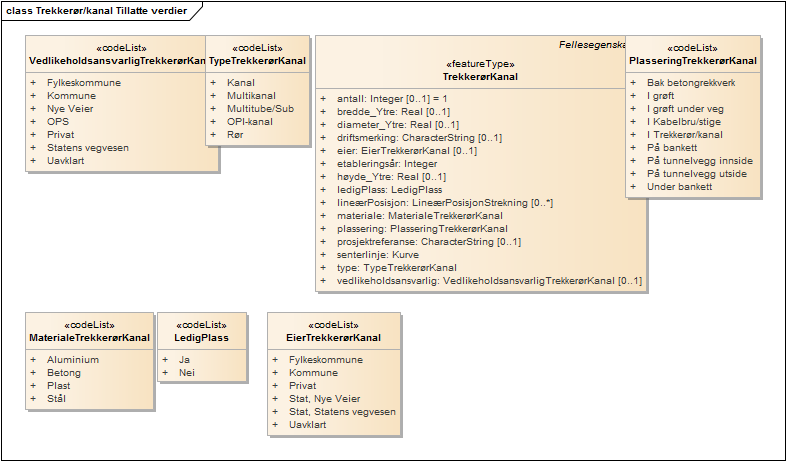Screen dimensions: 786x461
Task: Click the plus marker beside 'Bak betongrekkverk'
Action: tap(634, 82)
